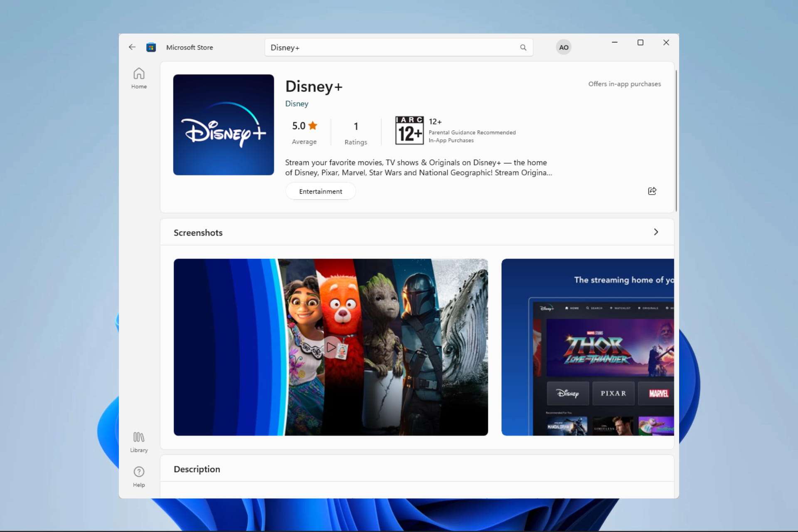Screen dimensions: 798x532
Task: Open the Disney publisher link
Action: click(x=297, y=103)
